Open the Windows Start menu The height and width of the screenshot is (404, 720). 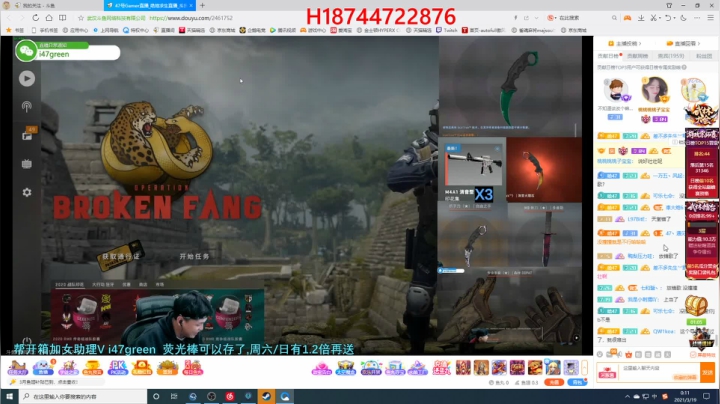click(9, 396)
